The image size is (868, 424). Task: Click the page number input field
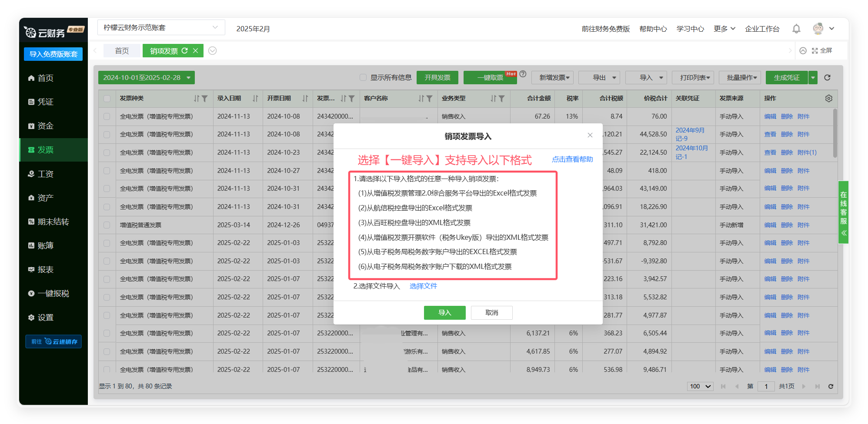(x=766, y=386)
